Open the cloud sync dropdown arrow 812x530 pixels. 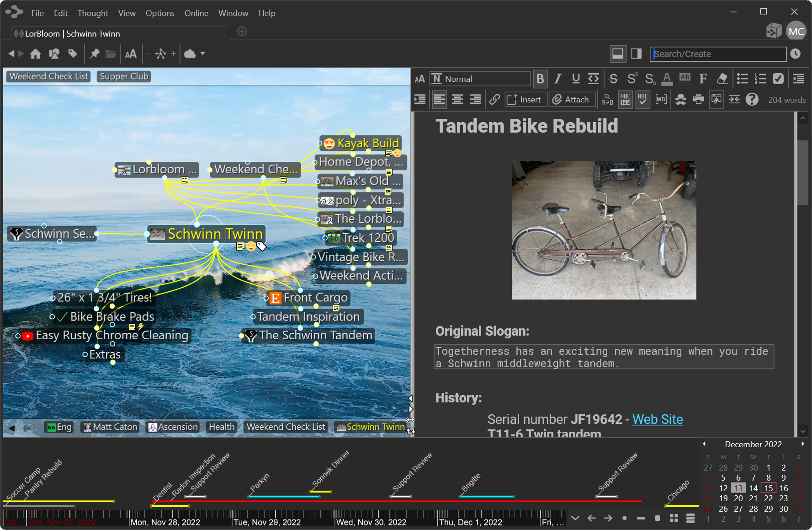coord(202,54)
